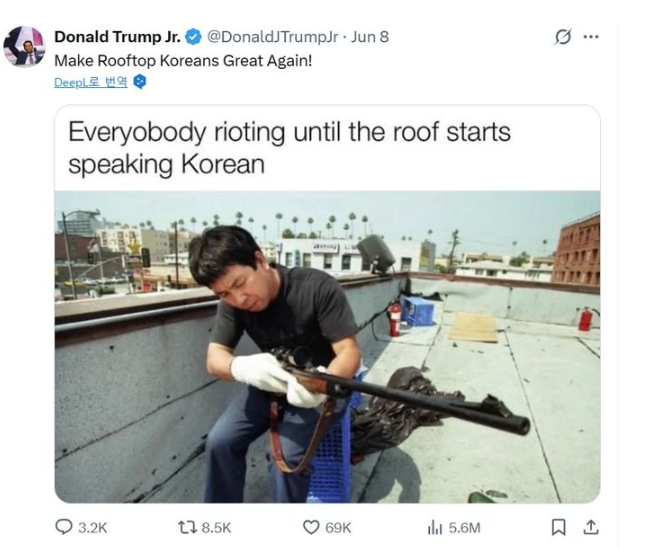Click the Grok slashed-circle icon
This screenshot has height=549, width=665.
click(x=563, y=36)
